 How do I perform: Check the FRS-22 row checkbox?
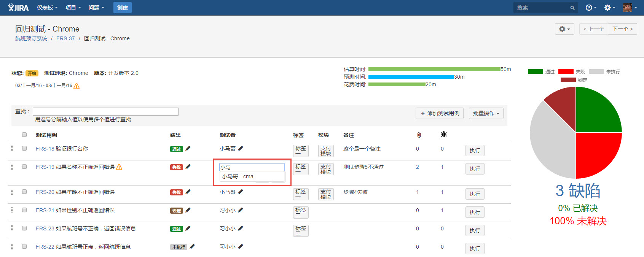pos(24,246)
